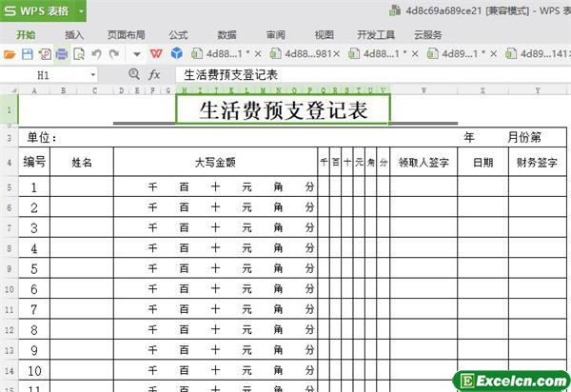This screenshot has width=571, height=392.
Task: Click the export to PDF icon
Action: point(45,54)
